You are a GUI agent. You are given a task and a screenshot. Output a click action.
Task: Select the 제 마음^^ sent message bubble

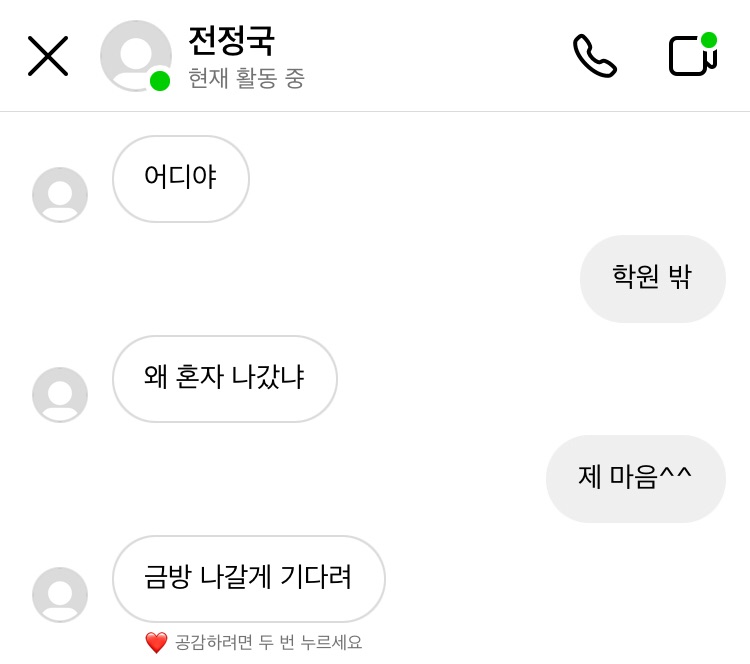(635, 479)
